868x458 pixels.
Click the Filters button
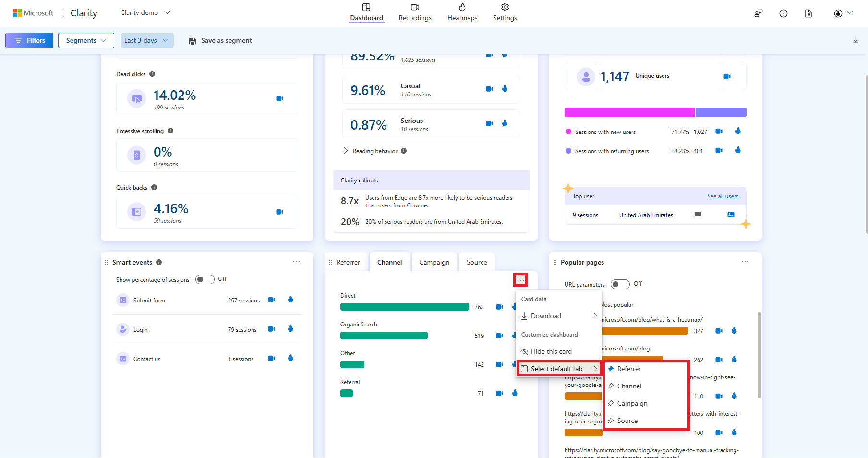29,40
